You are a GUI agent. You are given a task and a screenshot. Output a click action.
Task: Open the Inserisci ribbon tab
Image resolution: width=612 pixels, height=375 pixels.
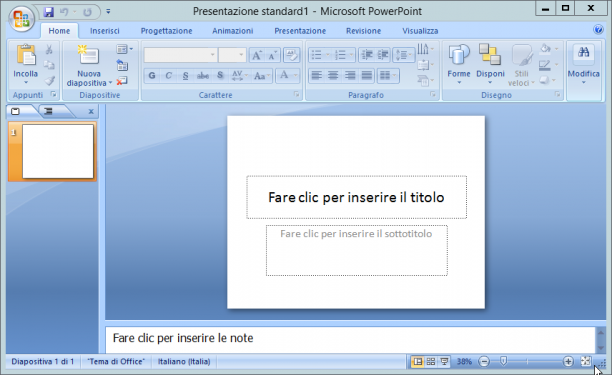[105, 31]
